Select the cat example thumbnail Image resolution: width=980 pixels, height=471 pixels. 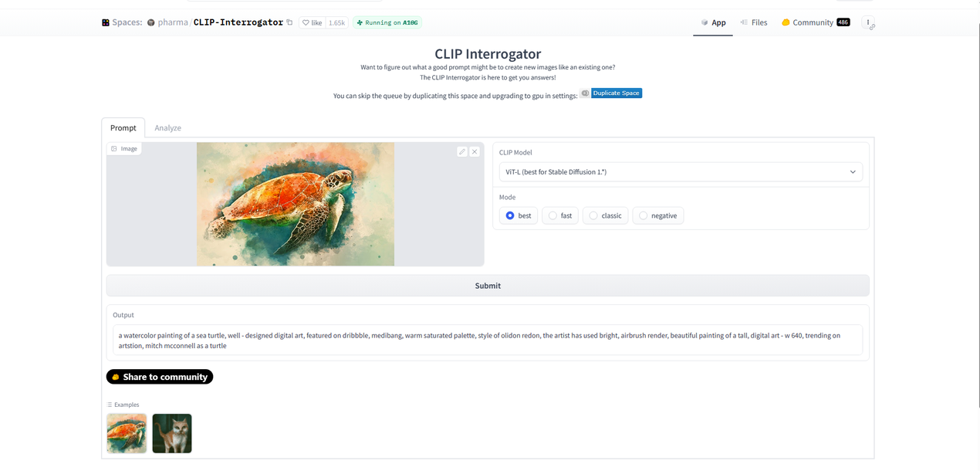pos(172,433)
